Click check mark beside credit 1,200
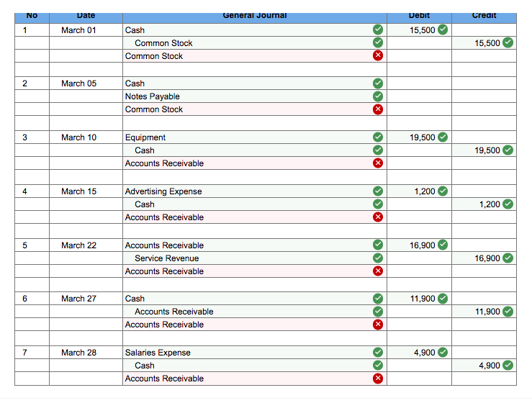The height and width of the screenshot is (403, 532). pyautogui.click(x=508, y=204)
